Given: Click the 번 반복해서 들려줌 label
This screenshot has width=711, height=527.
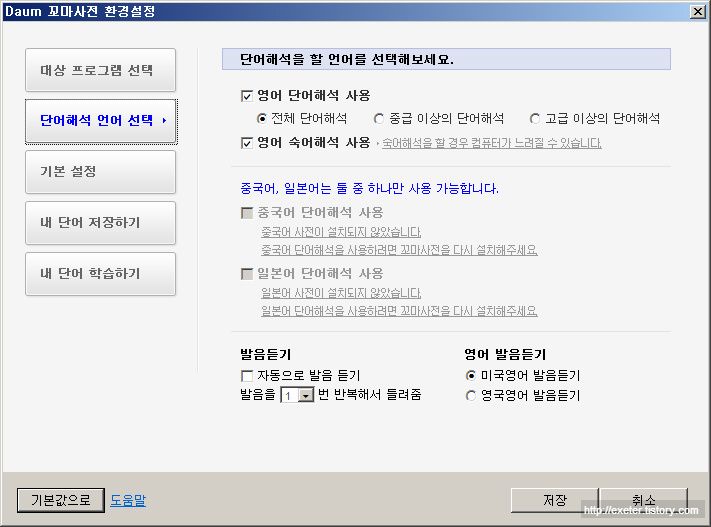Looking at the screenshot, I should coord(370,395).
